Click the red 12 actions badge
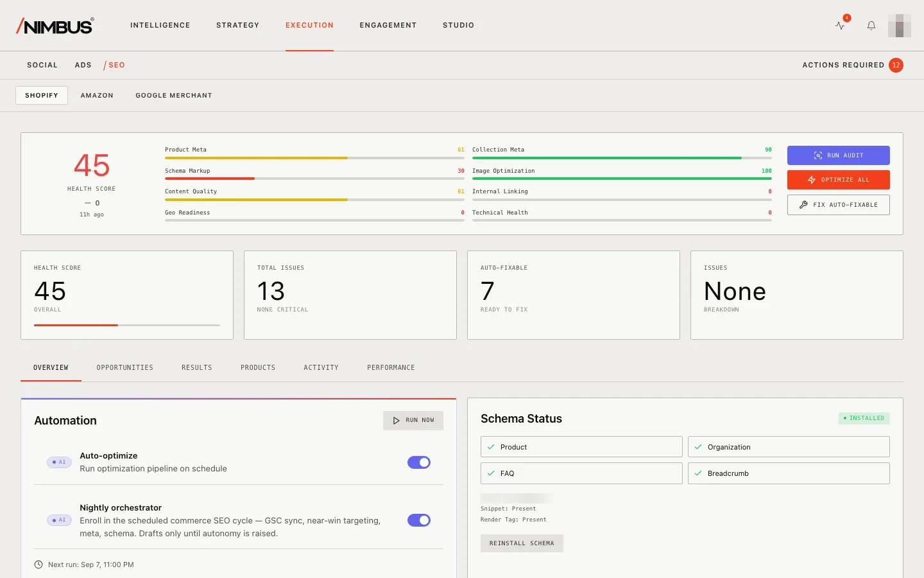This screenshot has height=578, width=924. click(896, 65)
